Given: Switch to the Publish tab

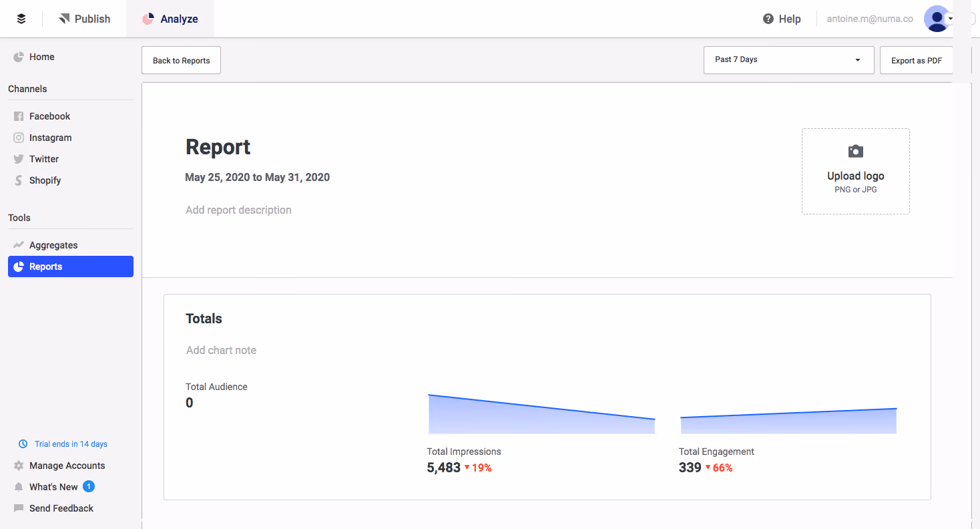Looking at the screenshot, I should (85, 19).
